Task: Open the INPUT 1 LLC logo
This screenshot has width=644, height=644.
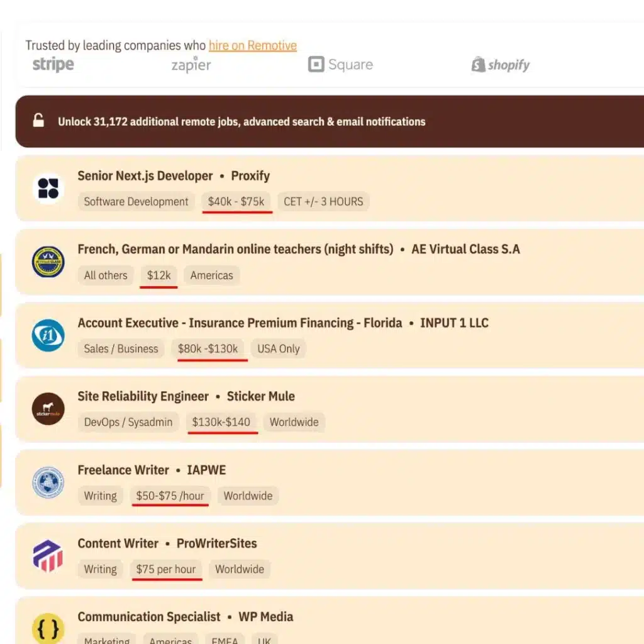Action: [x=48, y=335]
